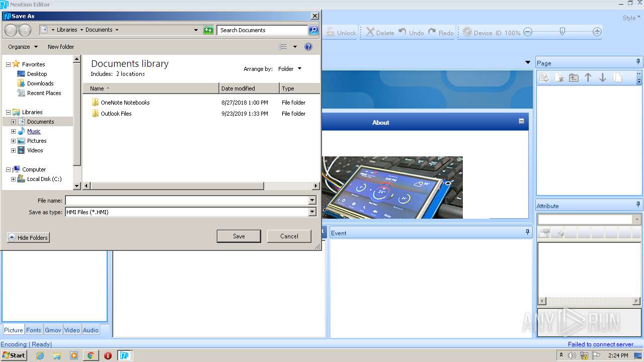Adjust the zoom slider handle
The height and width of the screenshot is (362, 644).
coord(562,32)
